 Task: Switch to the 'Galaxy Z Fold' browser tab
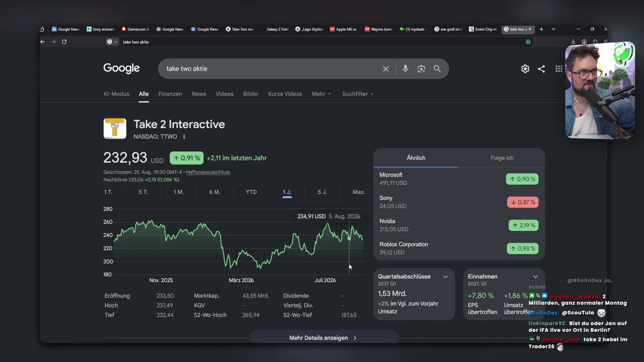click(274, 29)
